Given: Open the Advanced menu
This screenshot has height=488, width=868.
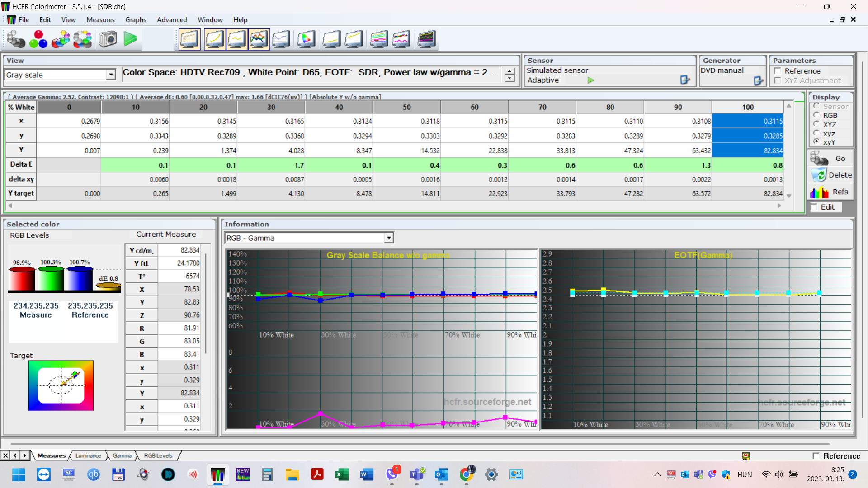Looking at the screenshot, I should click(x=172, y=20).
